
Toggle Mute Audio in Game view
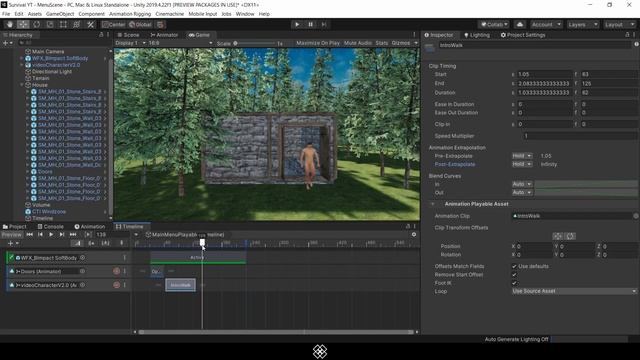[x=358, y=43]
